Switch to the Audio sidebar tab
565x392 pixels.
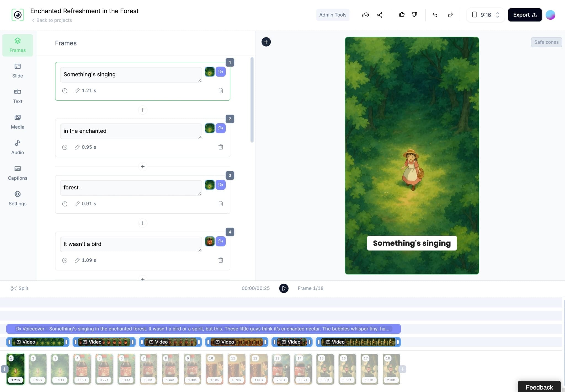click(17, 147)
